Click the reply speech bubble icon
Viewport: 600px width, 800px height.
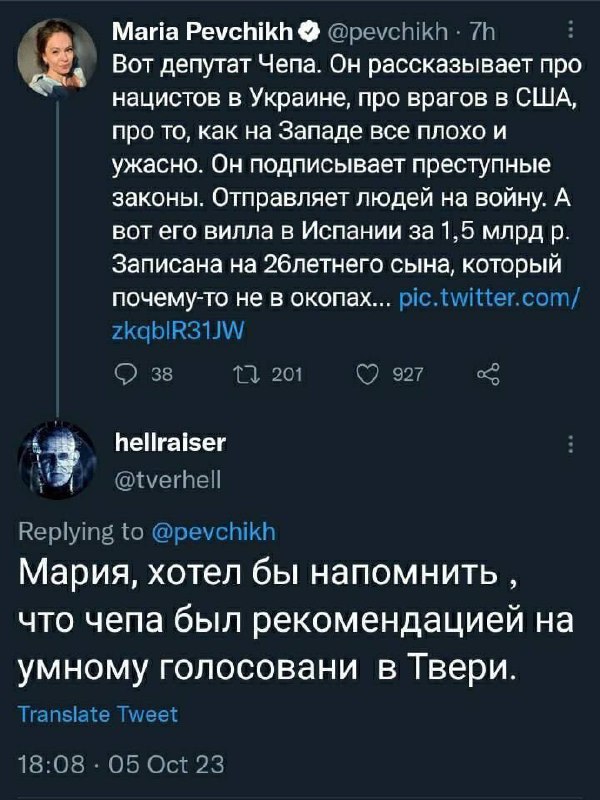pos(124,376)
